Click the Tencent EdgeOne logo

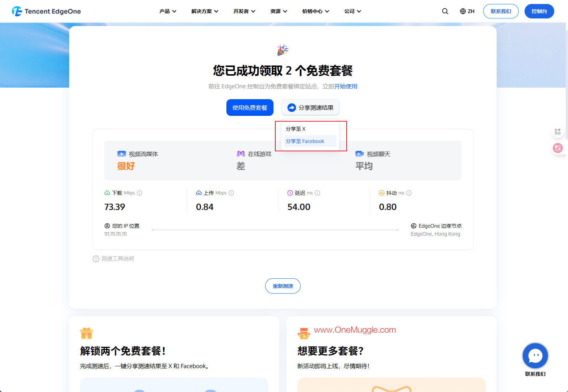(x=46, y=11)
